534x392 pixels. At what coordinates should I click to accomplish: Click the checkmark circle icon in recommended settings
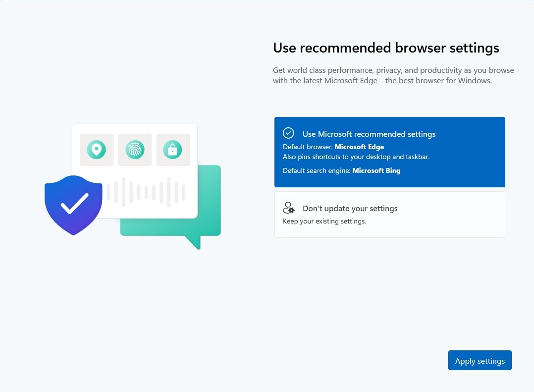click(288, 133)
